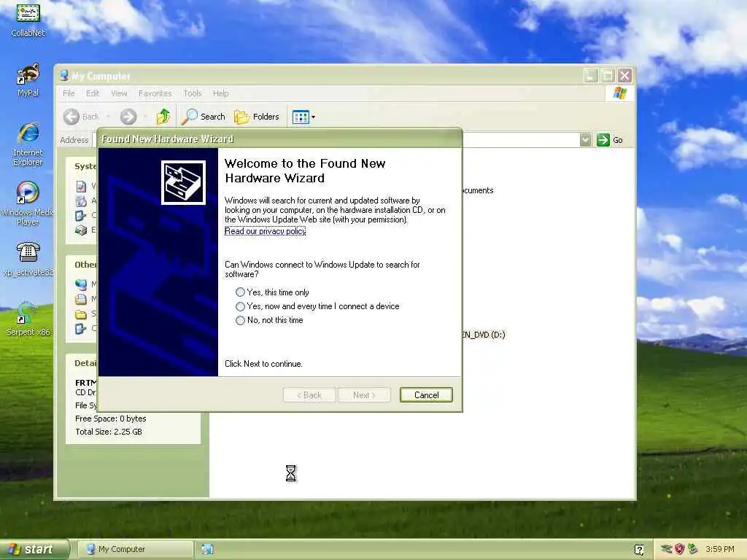Viewport: 747px width, 560px height.
Task: Click the Windows flag logo in My Computer
Action: click(x=619, y=93)
